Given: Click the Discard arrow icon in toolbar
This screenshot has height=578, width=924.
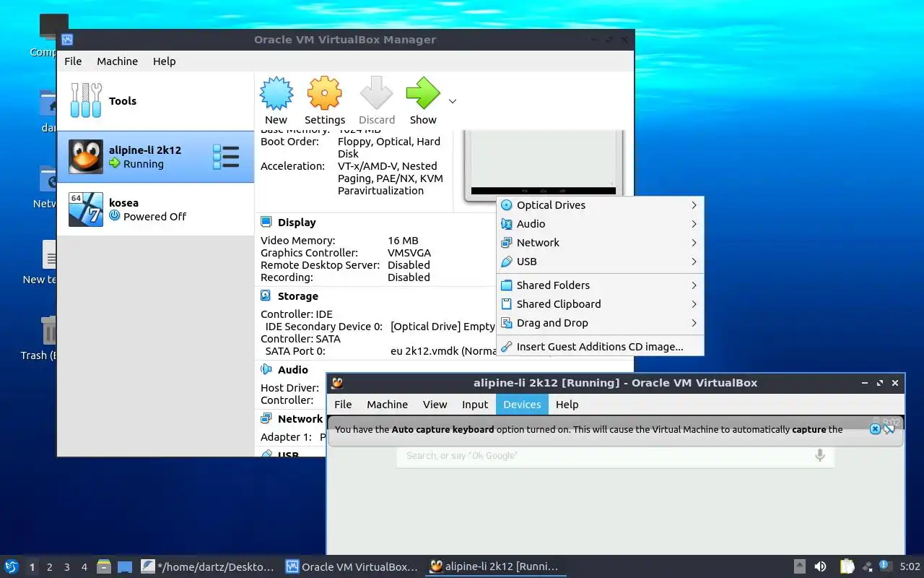Looking at the screenshot, I should click(x=376, y=93).
